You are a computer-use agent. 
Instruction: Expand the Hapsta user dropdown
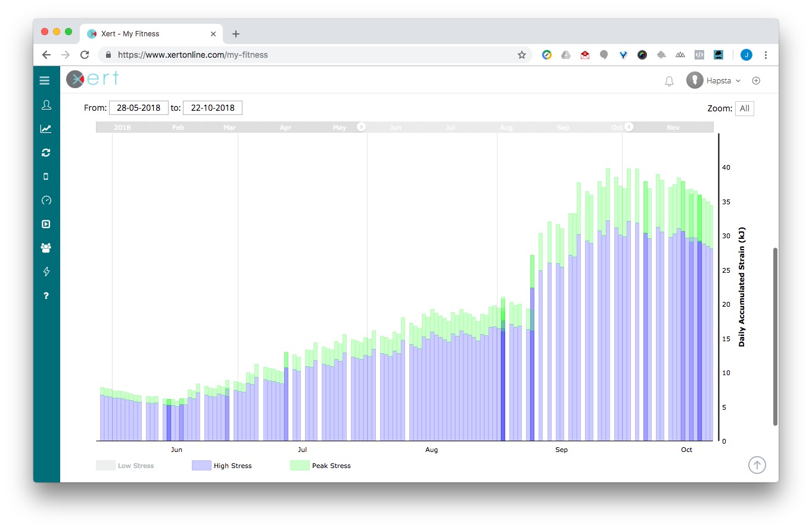click(714, 80)
